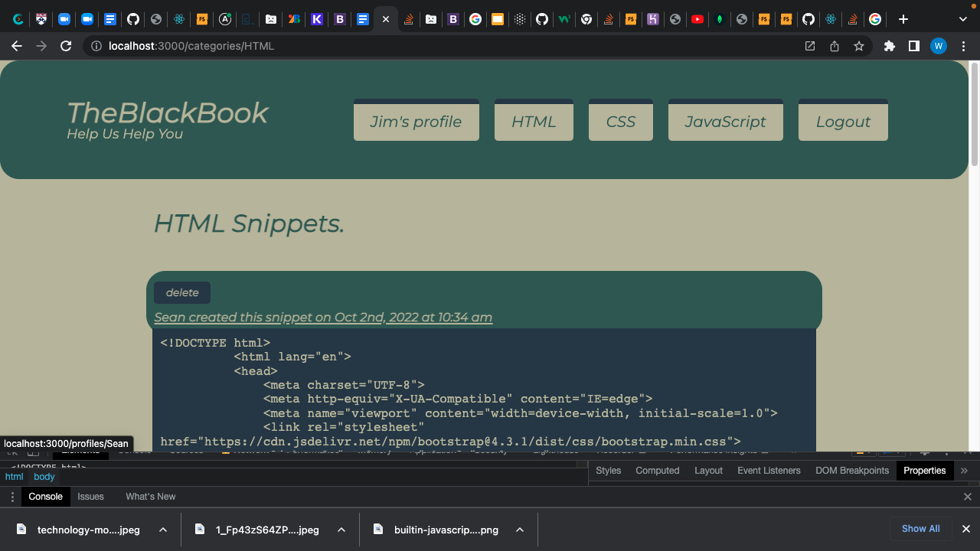Show more DevTools sidebar tabs chevron
This screenshot has height=551, width=980.
pos(964,471)
